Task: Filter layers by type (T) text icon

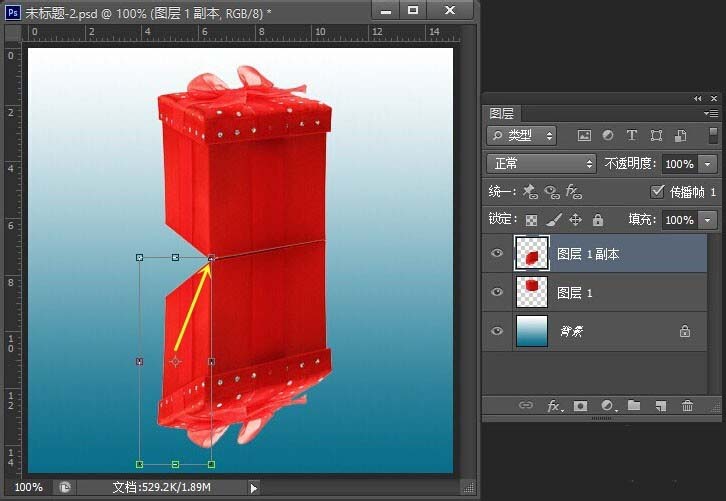Action: coord(632,135)
